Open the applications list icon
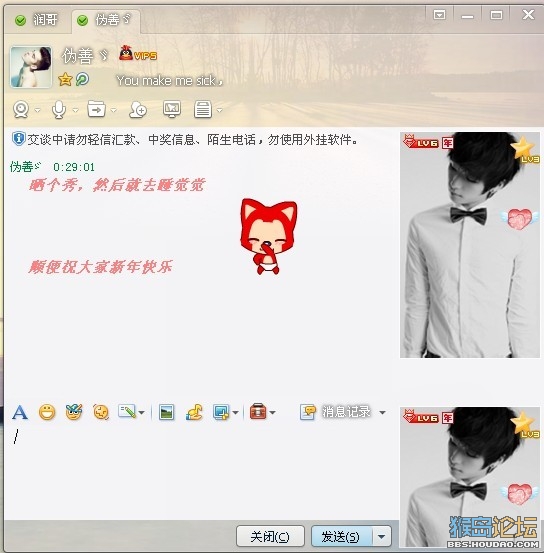Viewport: 544px width, 553px height. click(x=203, y=109)
